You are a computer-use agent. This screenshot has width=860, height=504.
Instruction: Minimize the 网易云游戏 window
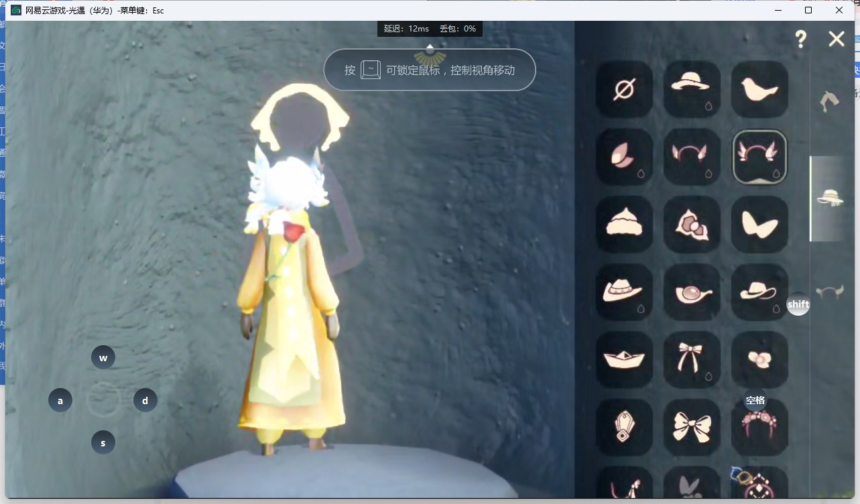tap(778, 10)
